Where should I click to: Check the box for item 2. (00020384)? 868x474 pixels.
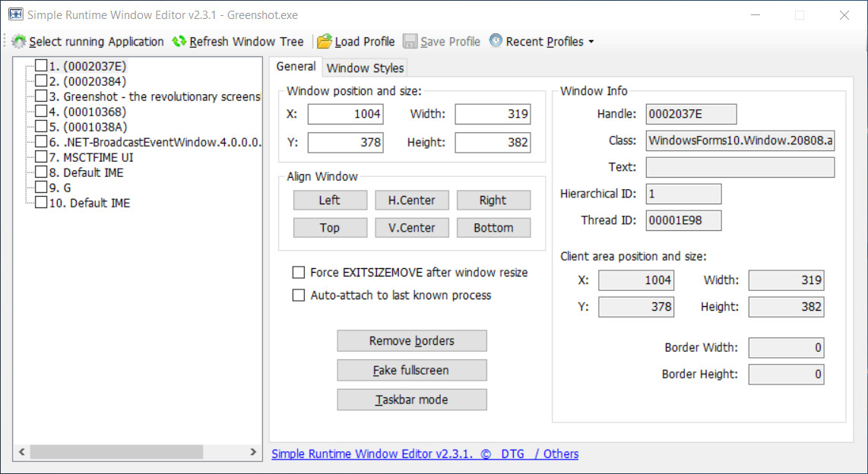click(x=41, y=81)
